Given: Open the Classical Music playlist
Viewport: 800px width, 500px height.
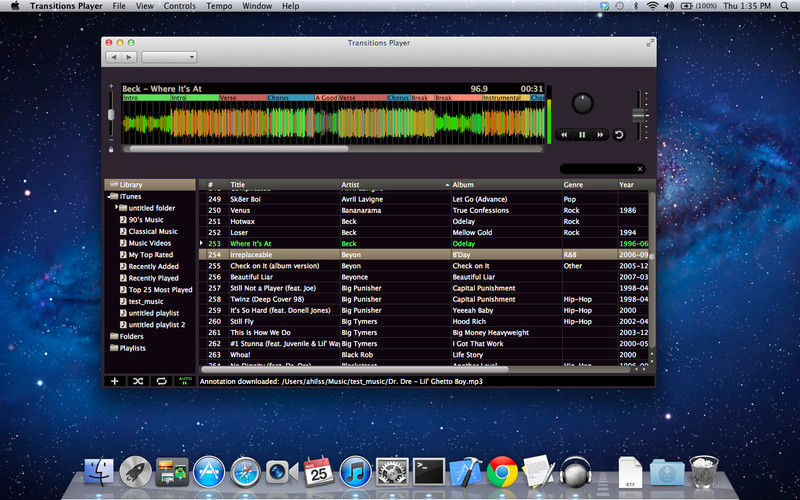Looking at the screenshot, I should pos(153,232).
